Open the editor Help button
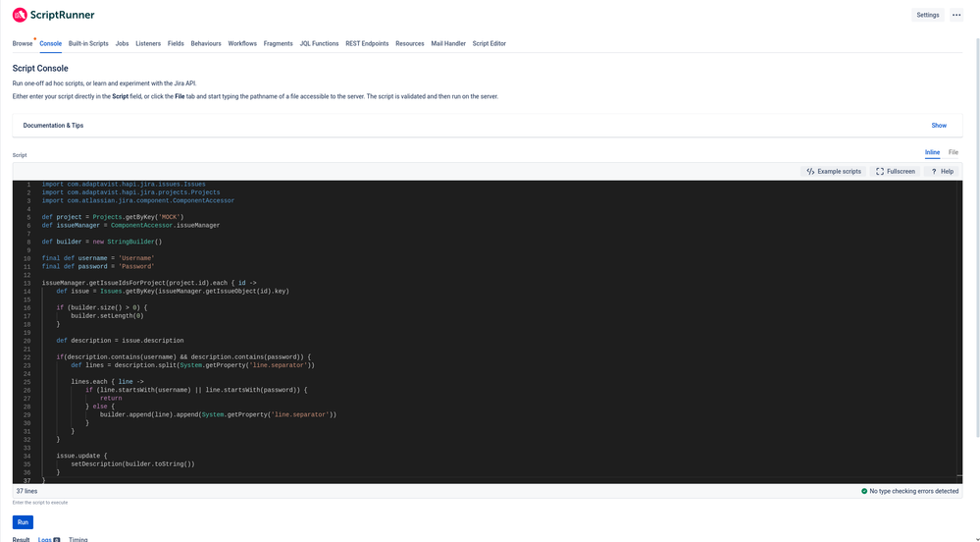This screenshot has height=542, width=980. click(x=942, y=172)
